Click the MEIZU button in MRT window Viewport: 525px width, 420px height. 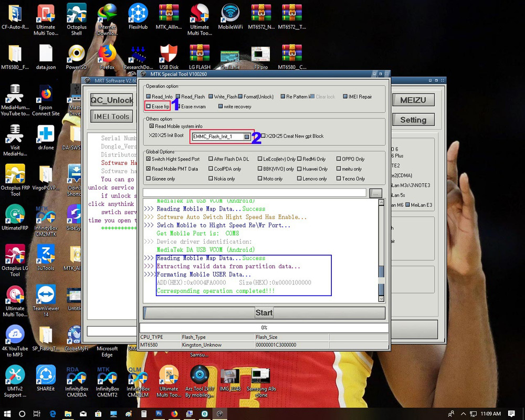tap(413, 100)
